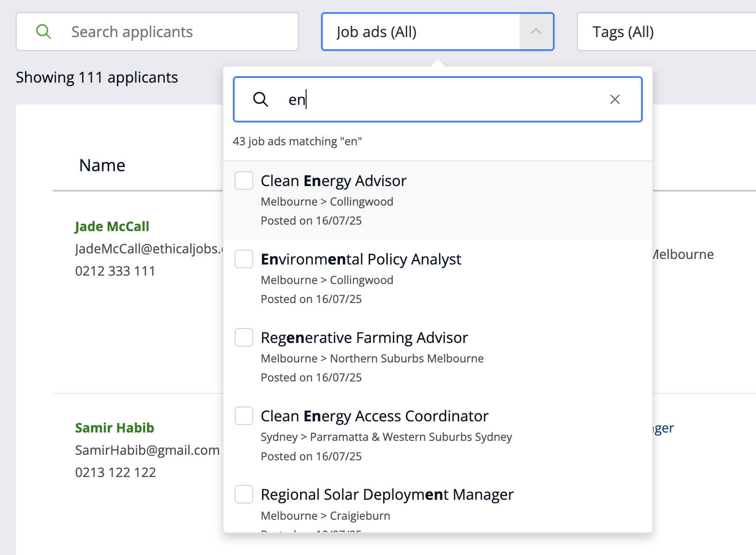The width and height of the screenshot is (756, 555).
Task: Check the Clean Energy Advisor checkbox
Action: tap(244, 181)
